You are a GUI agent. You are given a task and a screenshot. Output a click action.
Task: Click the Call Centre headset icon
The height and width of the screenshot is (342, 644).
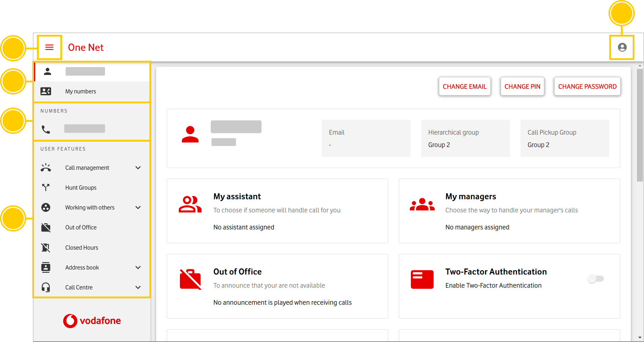[x=46, y=287]
